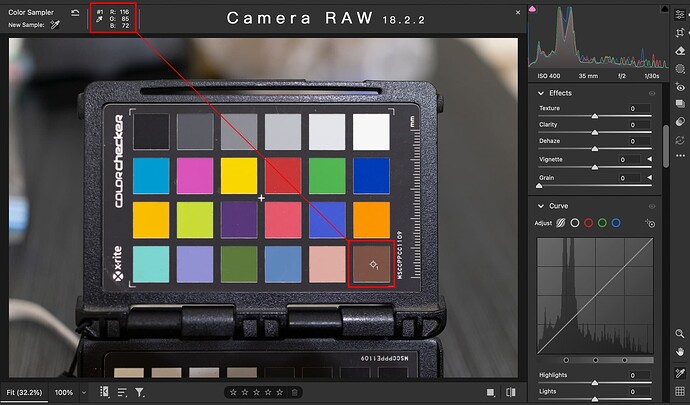Viewport: 690px width, 405px height.
Task: Select the Zoom magnifier tool
Action: (680, 334)
